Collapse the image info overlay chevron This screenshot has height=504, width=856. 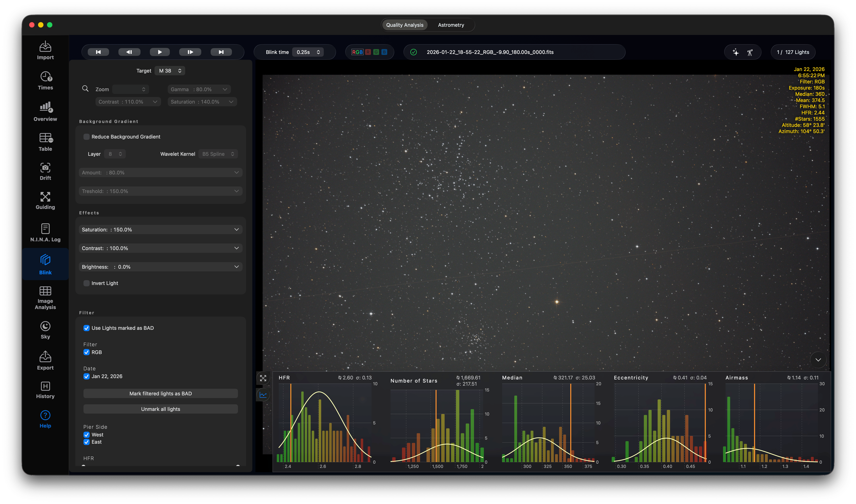(x=818, y=360)
